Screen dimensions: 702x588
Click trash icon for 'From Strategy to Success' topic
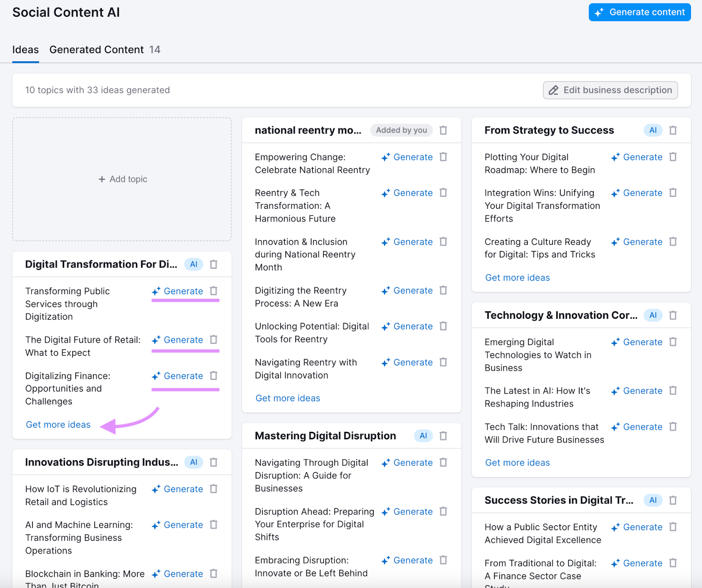coord(673,130)
